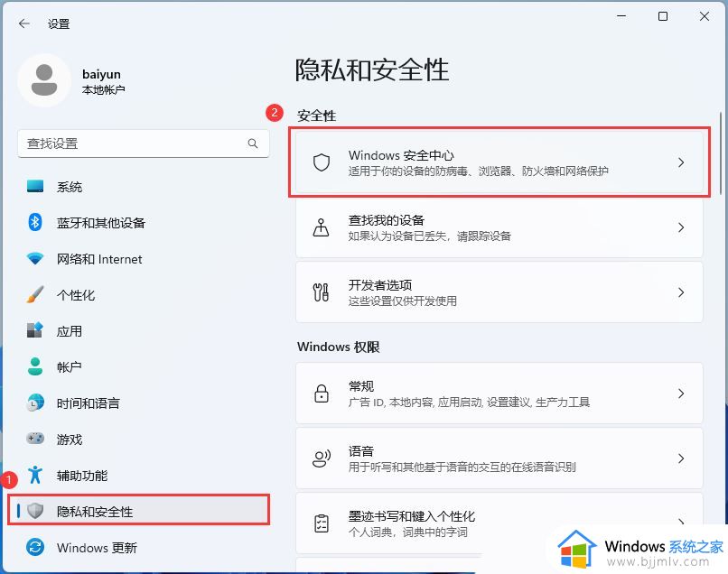Click the System monitor icon
728x574 pixels.
point(35,187)
